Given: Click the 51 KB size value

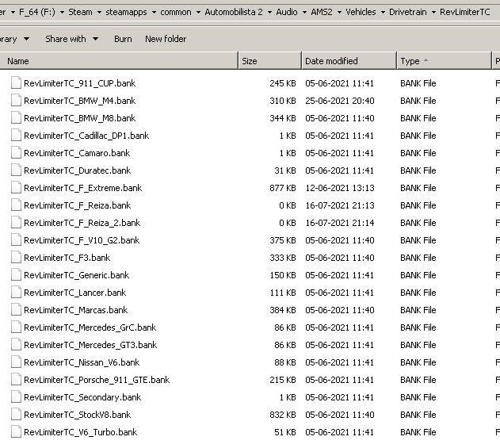Looking at the screenshot, I should pos(285,432).
